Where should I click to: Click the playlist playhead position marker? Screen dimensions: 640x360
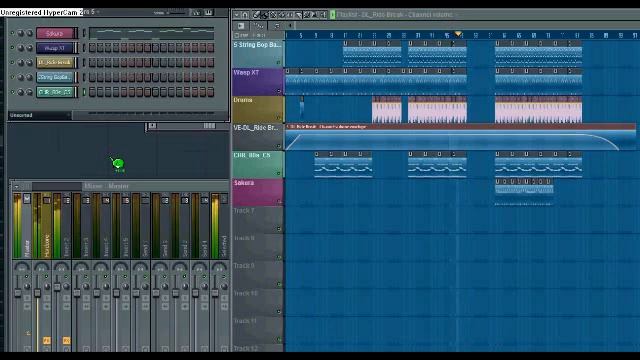click(458, 34)
